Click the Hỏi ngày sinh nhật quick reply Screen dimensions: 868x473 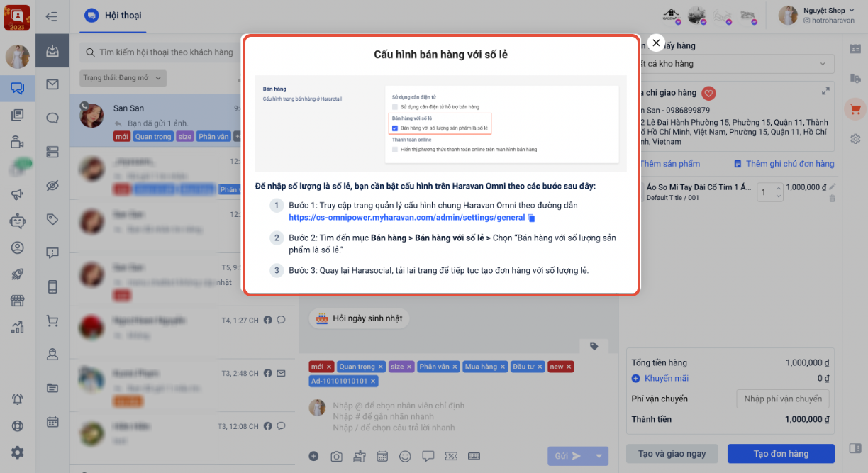360,318
